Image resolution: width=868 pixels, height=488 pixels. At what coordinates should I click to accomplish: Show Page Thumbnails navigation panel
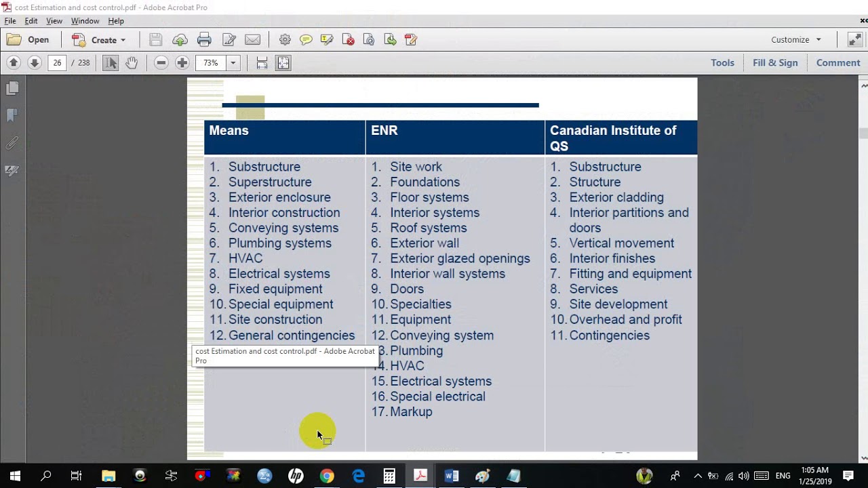point(12,88)
